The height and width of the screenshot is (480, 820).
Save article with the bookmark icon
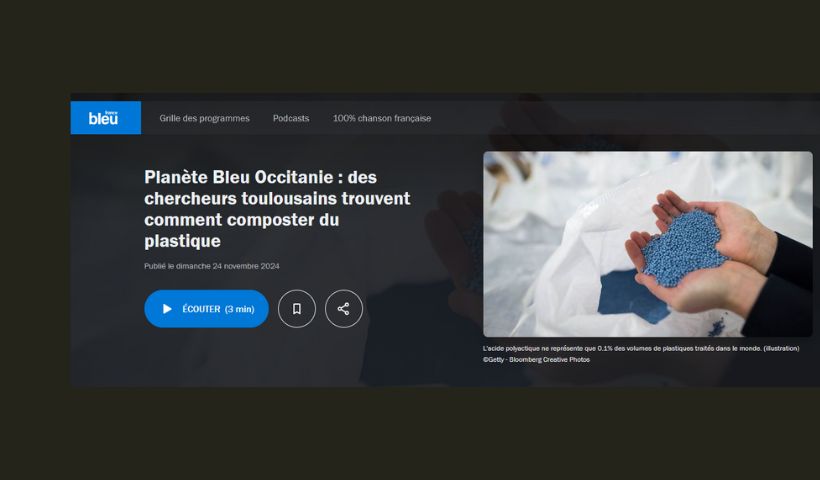click(297, 309)
